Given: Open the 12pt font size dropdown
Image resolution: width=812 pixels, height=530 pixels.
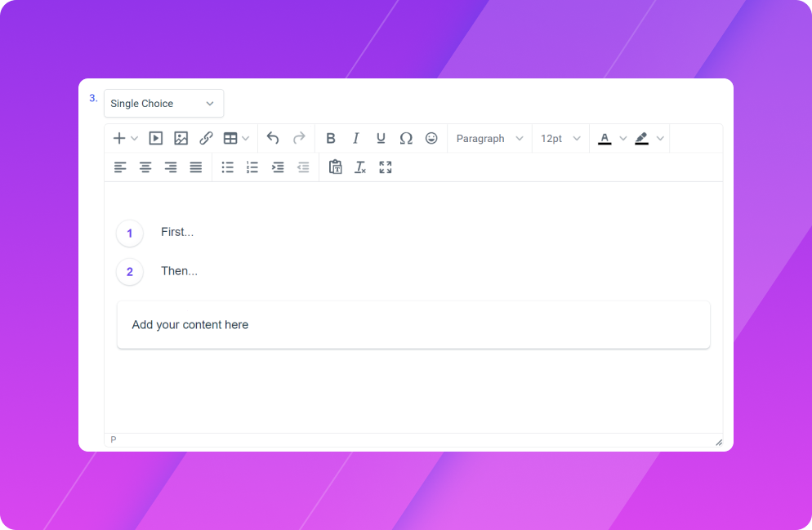Looking at the screenshot, I should [560, 139].
